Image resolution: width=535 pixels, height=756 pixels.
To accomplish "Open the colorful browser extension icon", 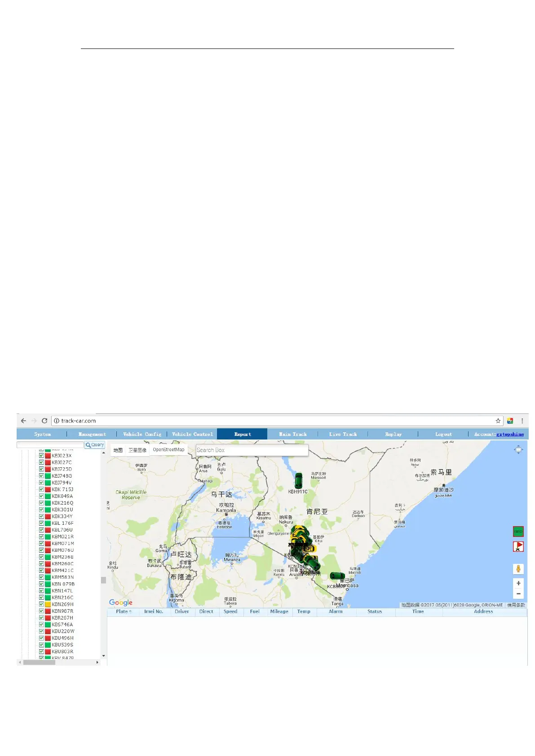I will [x=510, y=421].
